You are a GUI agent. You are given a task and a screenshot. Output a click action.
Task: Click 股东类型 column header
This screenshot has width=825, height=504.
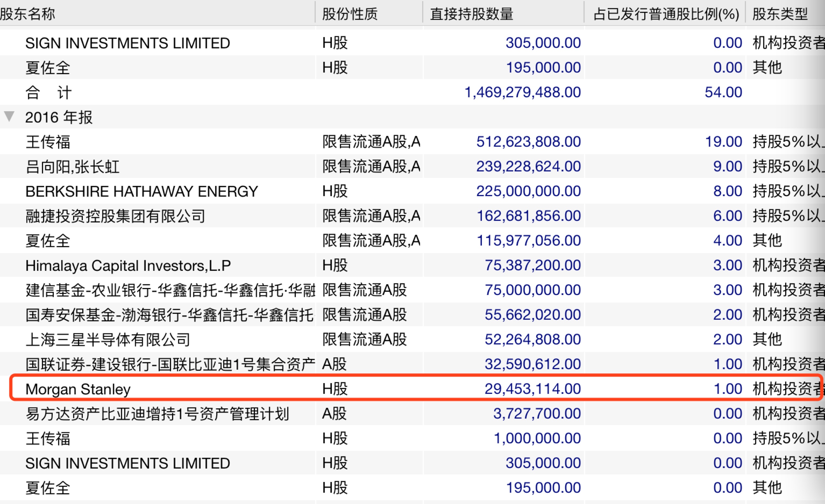(x=780, y=14)
